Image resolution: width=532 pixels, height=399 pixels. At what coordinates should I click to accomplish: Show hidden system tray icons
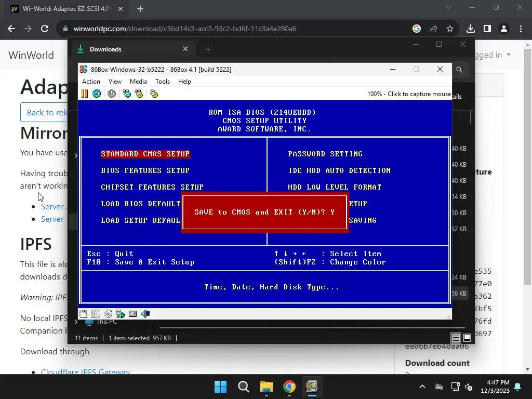tap(422, 387)
